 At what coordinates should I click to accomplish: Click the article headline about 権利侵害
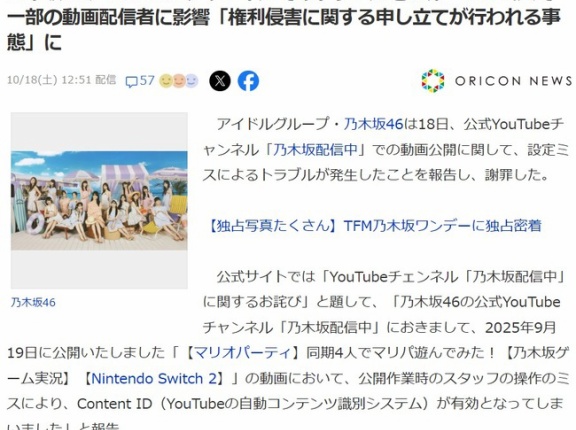pos(284,30)
